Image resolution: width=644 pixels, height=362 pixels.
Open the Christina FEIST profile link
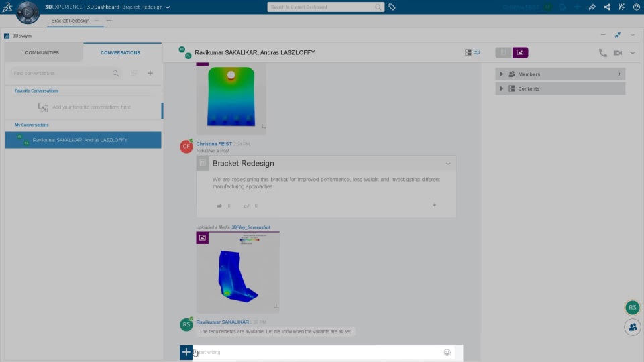pos(214,144)
